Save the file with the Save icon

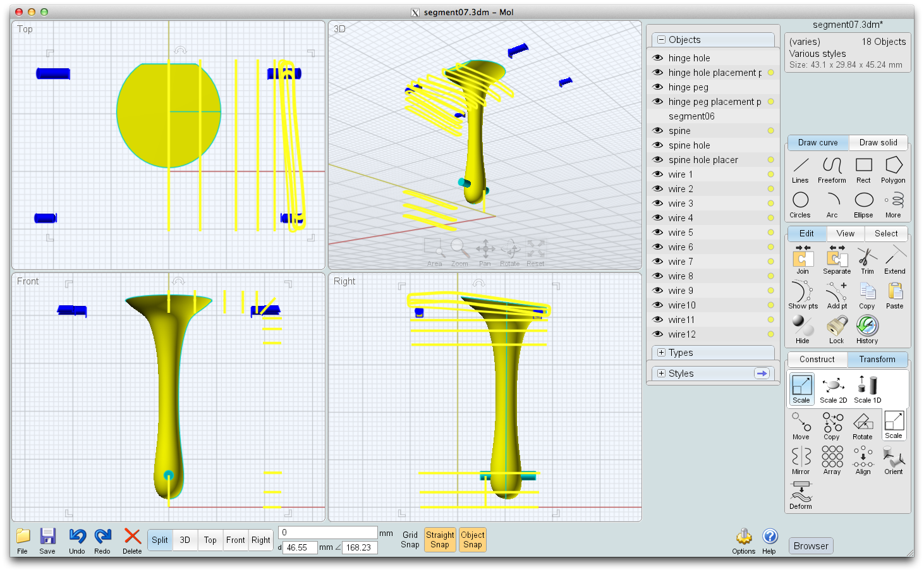pyautogui.click(x=47, y=541)
